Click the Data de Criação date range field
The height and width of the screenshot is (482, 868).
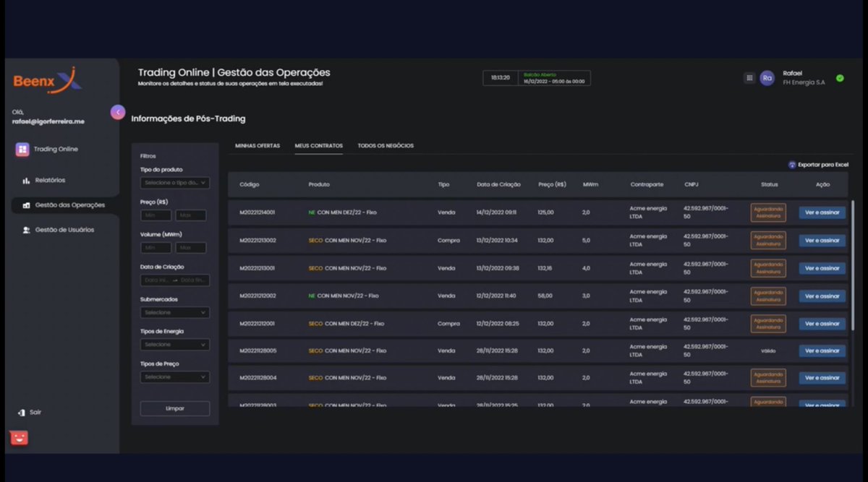(174, 280)
